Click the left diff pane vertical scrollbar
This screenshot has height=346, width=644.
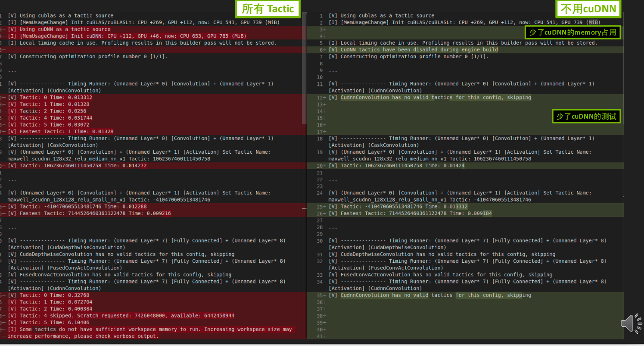pyautogui.click(x=304, y=66)
